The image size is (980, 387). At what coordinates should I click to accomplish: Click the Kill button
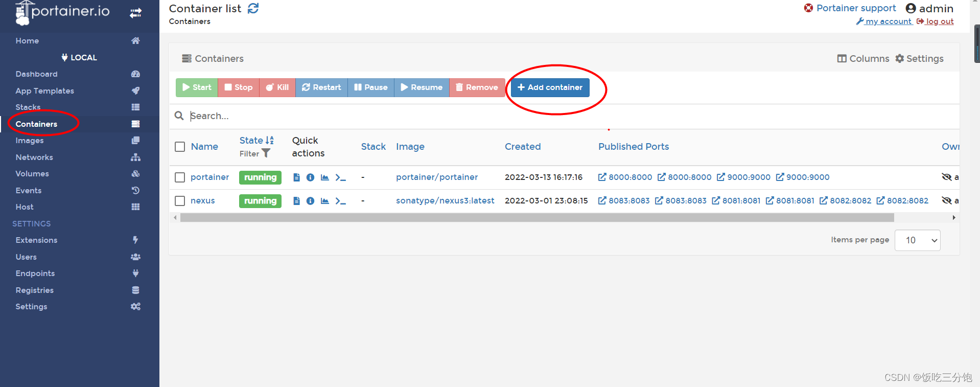pyautogui.click(x=277, y=87)
